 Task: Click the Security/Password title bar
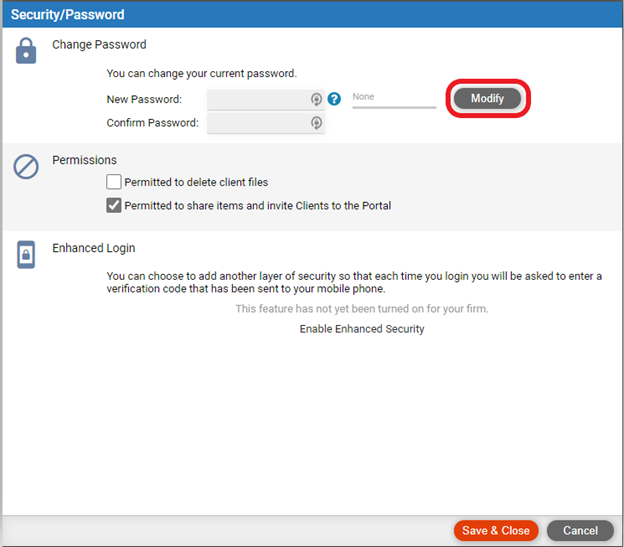pos(312,15)
